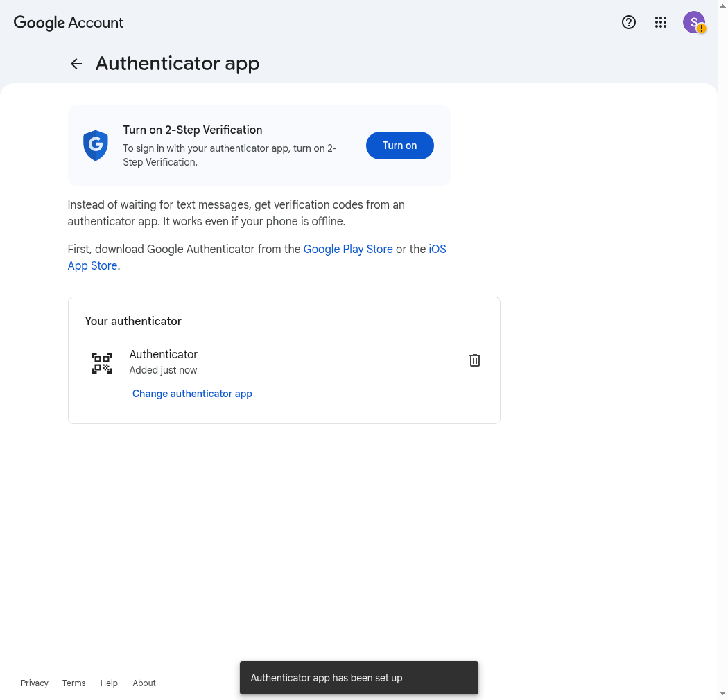Open the Google apps grid

tap(661, 22)
